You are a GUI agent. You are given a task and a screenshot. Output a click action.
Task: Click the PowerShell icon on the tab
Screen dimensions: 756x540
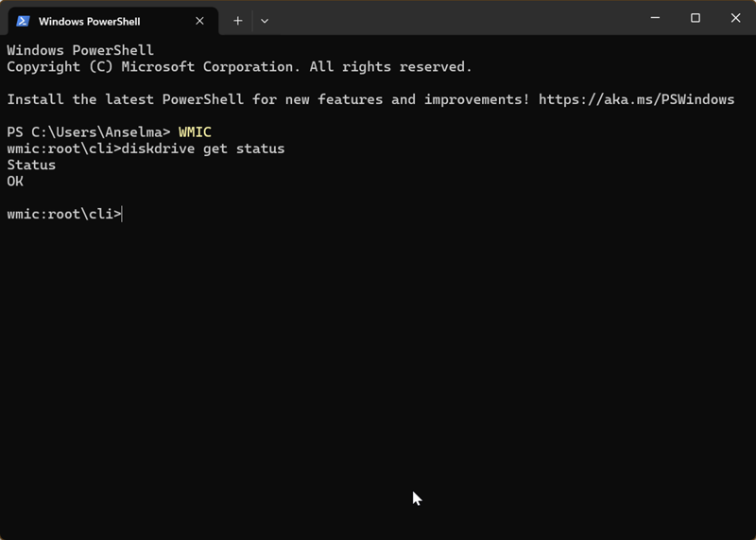pyautogui.click(x=24, y=20)
